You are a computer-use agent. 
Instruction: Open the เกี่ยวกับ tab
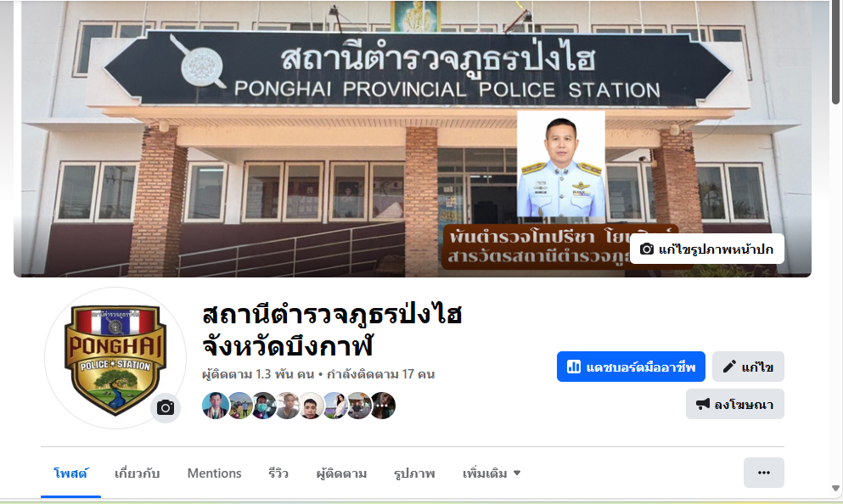[137, 473]
